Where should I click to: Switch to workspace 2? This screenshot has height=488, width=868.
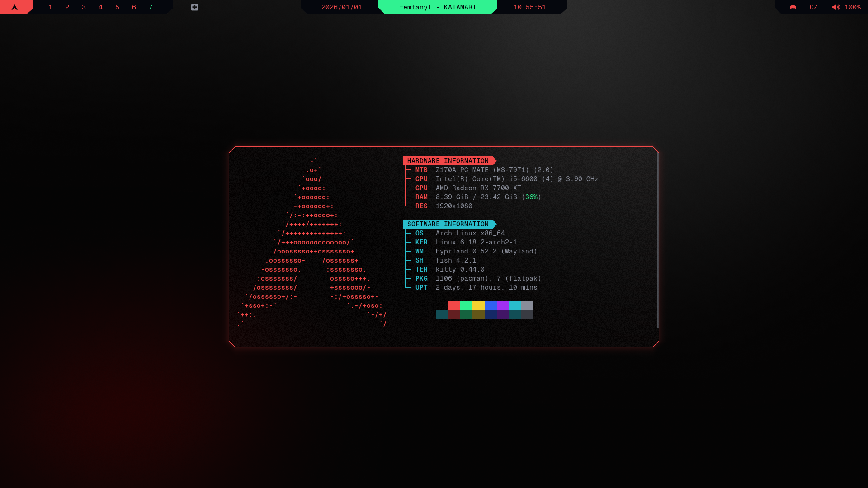(x=67, y=7)
